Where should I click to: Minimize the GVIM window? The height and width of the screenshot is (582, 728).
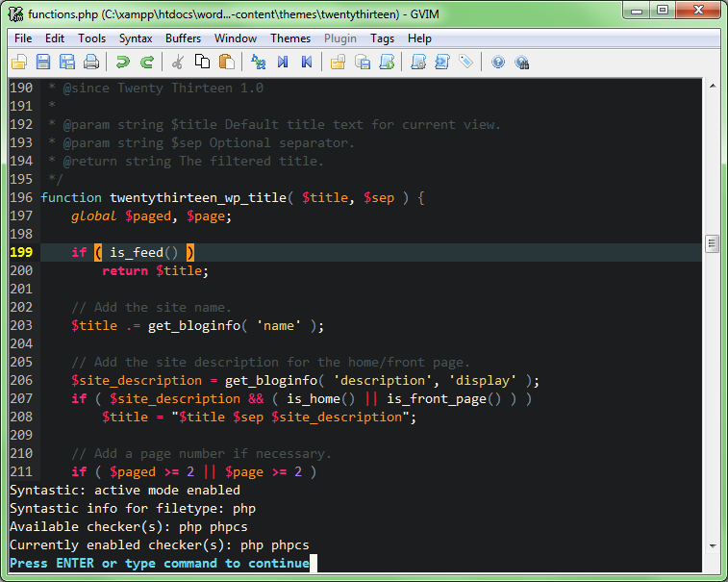click(x=637, y=11)
